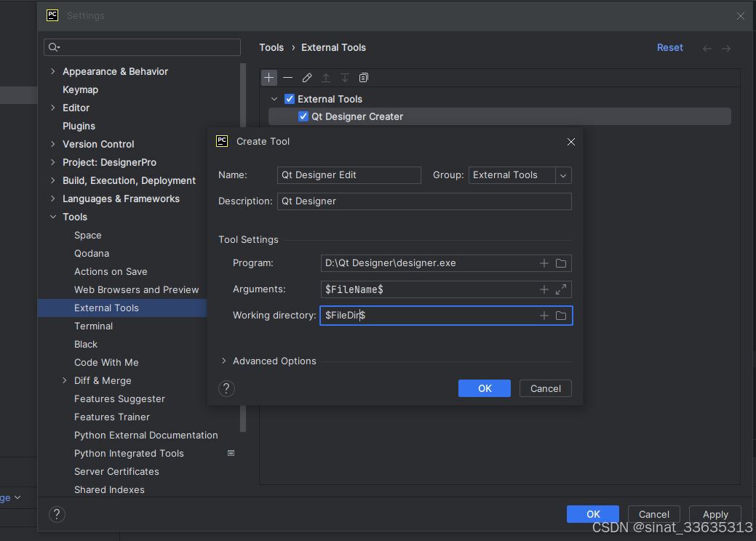The height and width of the screenshot is (541, 756).
Task: Browse for working directory folder
Action: (561, 316)
